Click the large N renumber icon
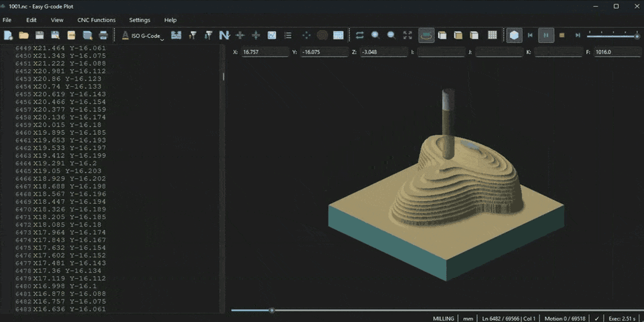The image size is (644, 322). pos(224,35)
